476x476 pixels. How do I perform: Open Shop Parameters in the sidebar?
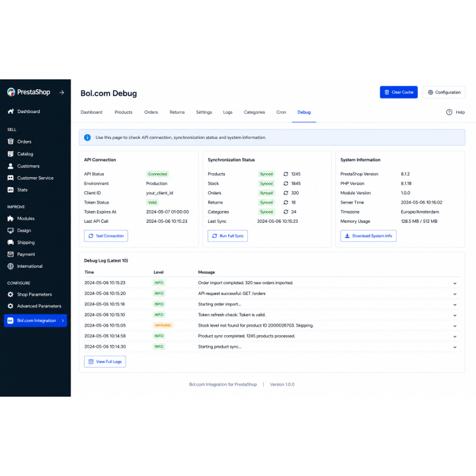[x=30, y=294]
